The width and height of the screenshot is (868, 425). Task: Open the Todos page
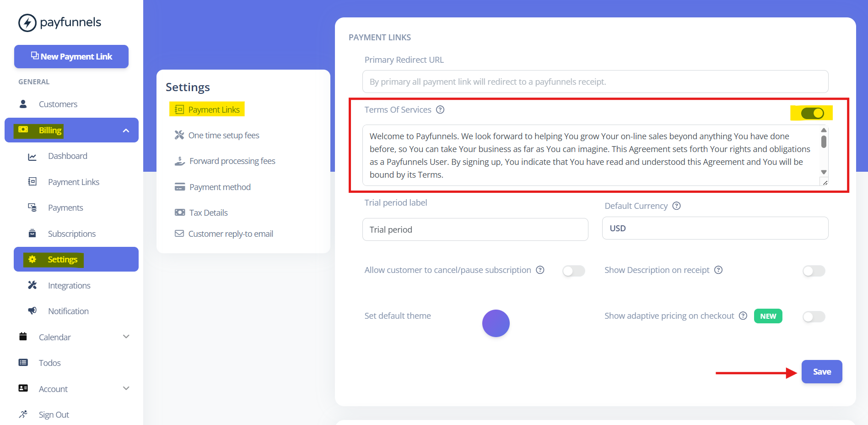click(49, 363)
